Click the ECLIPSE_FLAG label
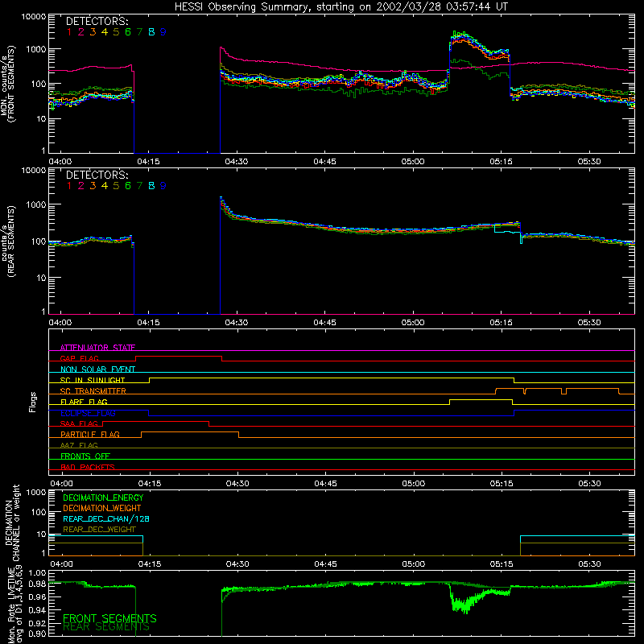The width and height of the screenshot is (644, 644). tap(88, 413)
